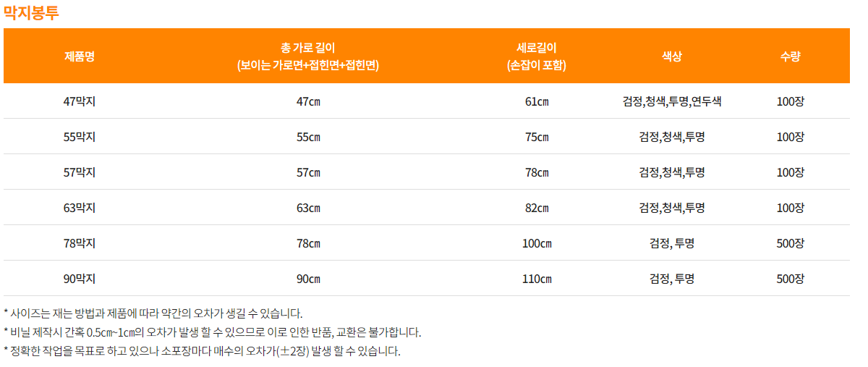Select the 57막지 product name
This screenshot has height=367, width=868.
point(80,172)
